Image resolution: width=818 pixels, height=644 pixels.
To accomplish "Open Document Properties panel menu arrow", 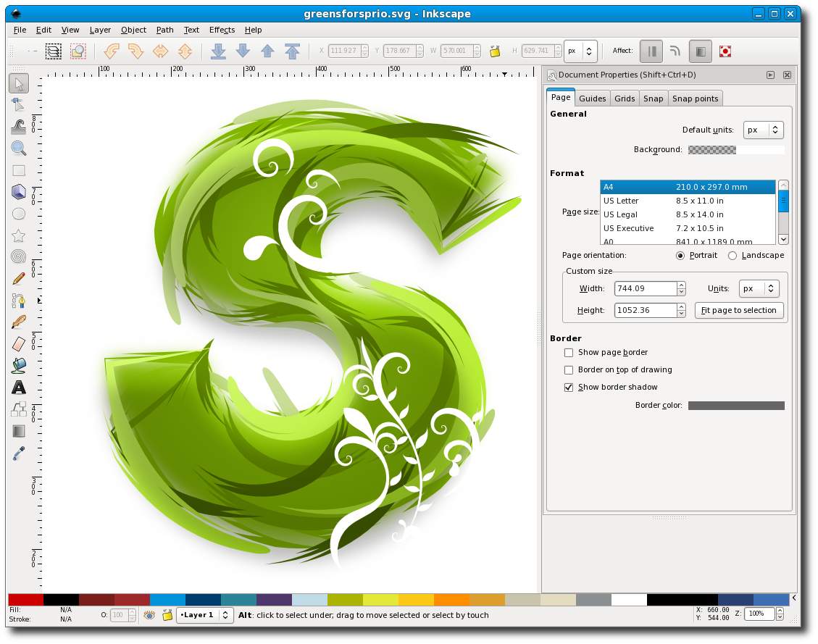I will pos(770,75).
